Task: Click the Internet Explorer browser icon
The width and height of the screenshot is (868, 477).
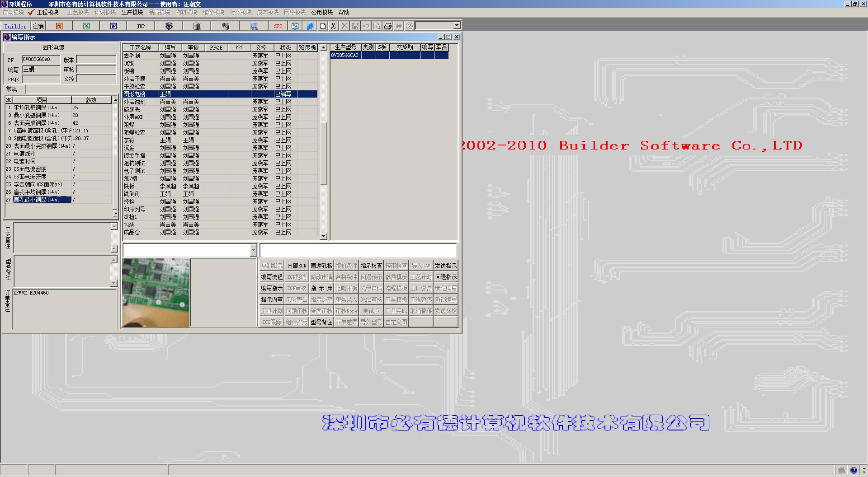Action: coord(310,26)
